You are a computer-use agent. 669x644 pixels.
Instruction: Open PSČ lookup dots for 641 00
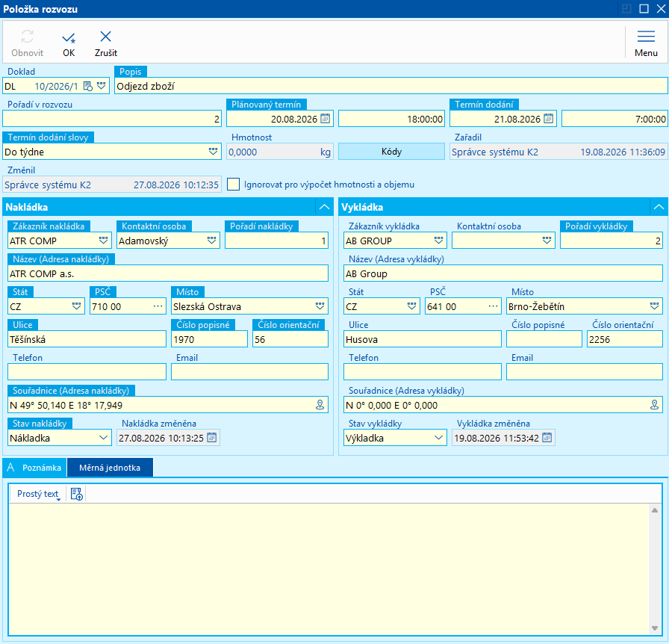point(494,306)
